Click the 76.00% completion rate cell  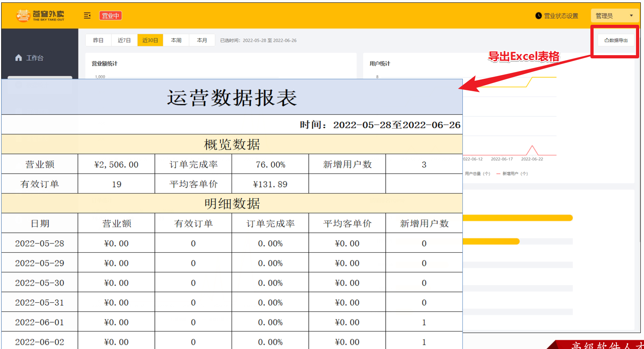tap(270, 164)
